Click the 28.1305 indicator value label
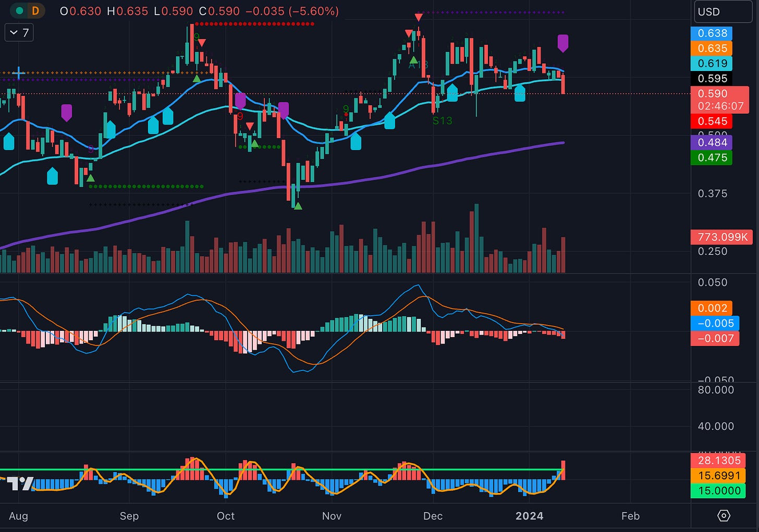 [719, 461]
